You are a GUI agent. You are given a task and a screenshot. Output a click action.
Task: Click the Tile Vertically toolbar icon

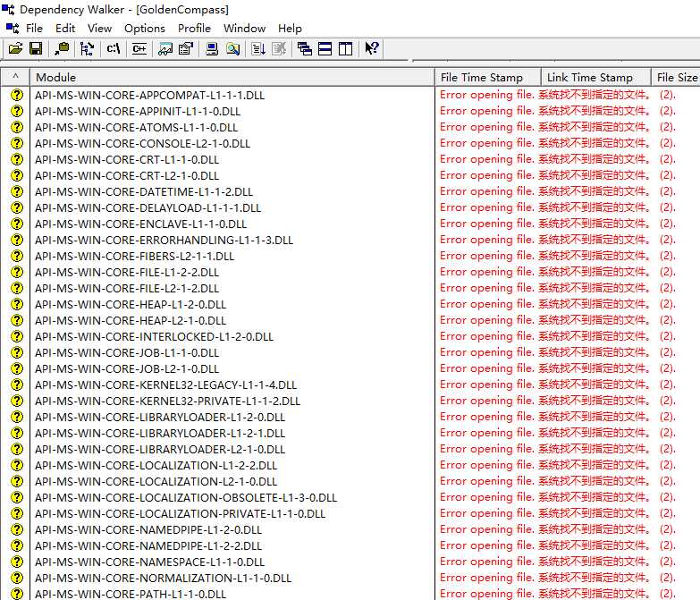pos(346,48)
